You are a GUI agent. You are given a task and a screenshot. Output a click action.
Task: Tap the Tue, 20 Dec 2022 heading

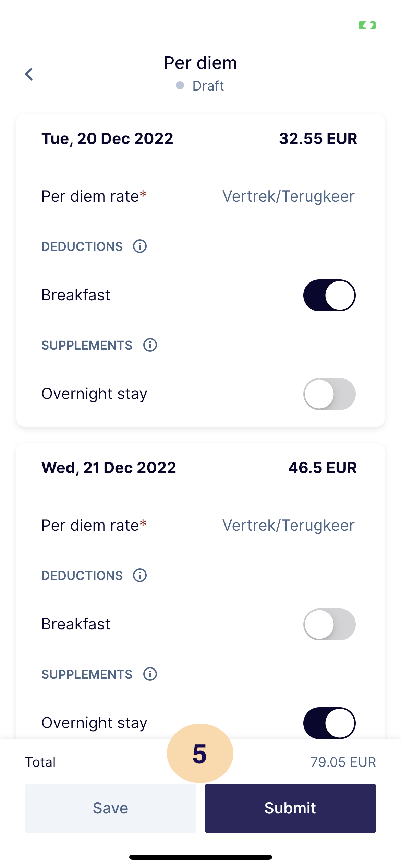[x=107, y=138]
